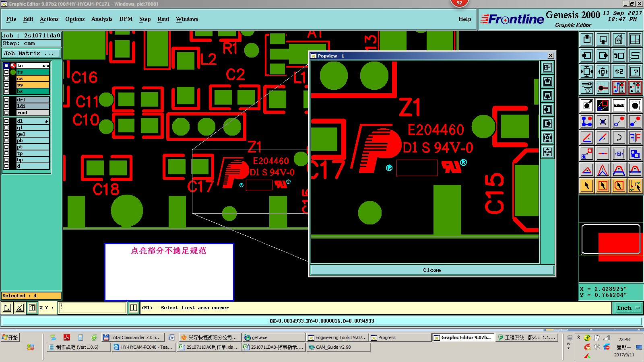
Task: Click the exclamation mark button beside coordinate field
Action: 134,308
